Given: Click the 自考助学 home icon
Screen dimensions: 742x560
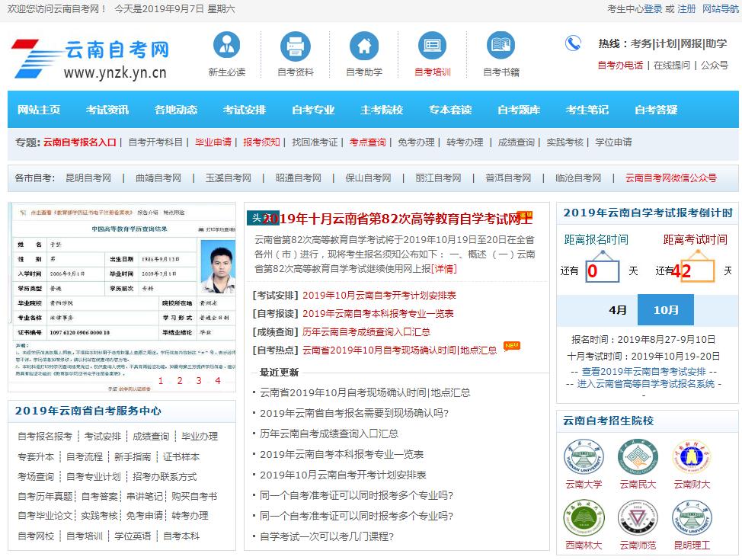Looking at the screenshot, I should 364,46.
